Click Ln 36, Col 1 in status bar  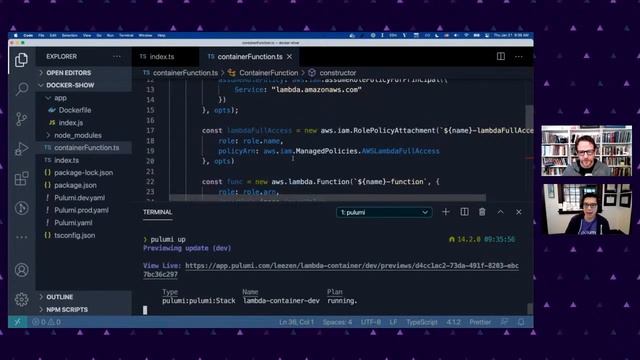coord(296,322)
